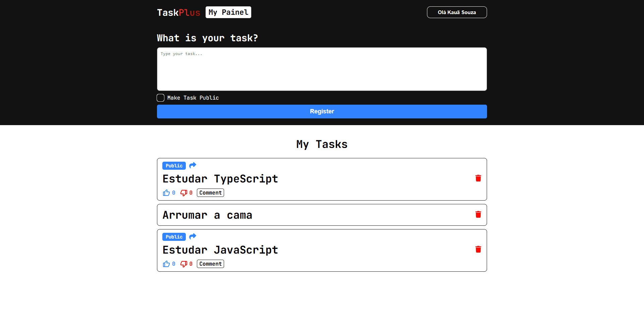
Task: Enable the Make Task Public checkbox
Action: (161, 98)
